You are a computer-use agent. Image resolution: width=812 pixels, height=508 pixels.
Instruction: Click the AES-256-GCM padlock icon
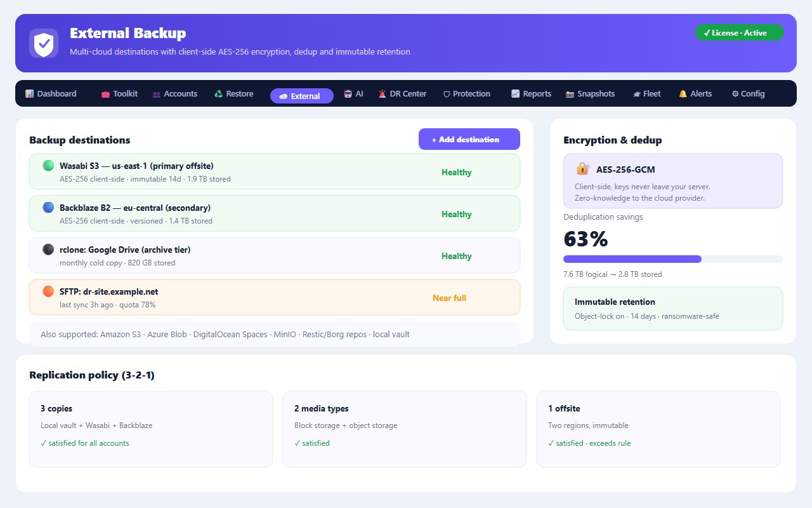pyautogui.click(x=582, y=169)
